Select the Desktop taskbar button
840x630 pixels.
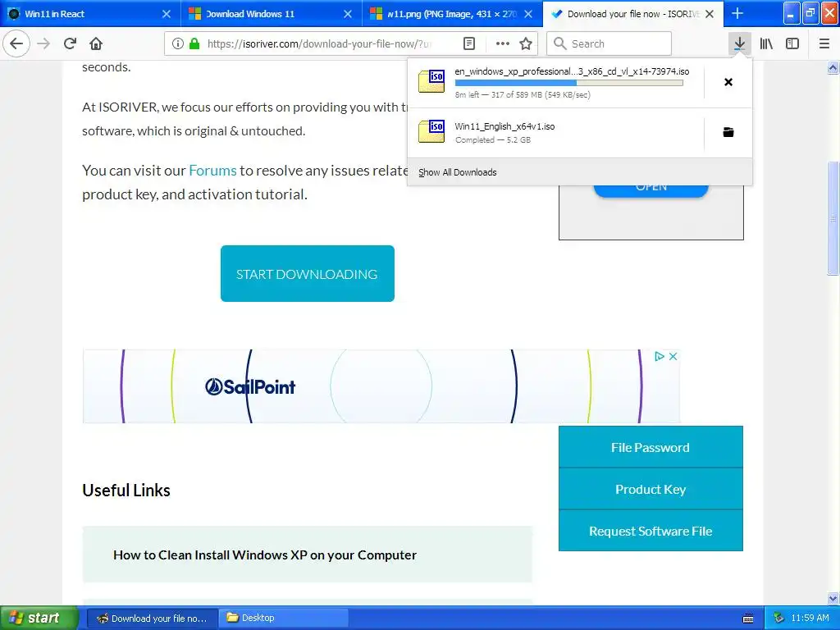pyautogui.click(x=284, y=619)
